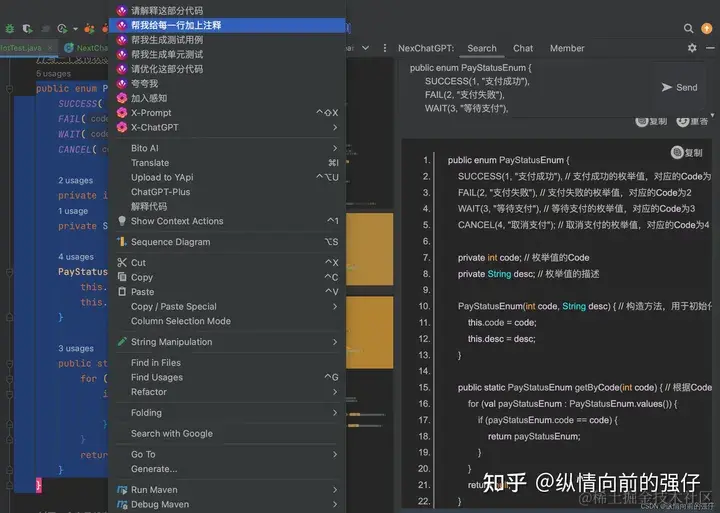Click the Run with Coverage shield icon
The image size is (720, 513).
28,29
